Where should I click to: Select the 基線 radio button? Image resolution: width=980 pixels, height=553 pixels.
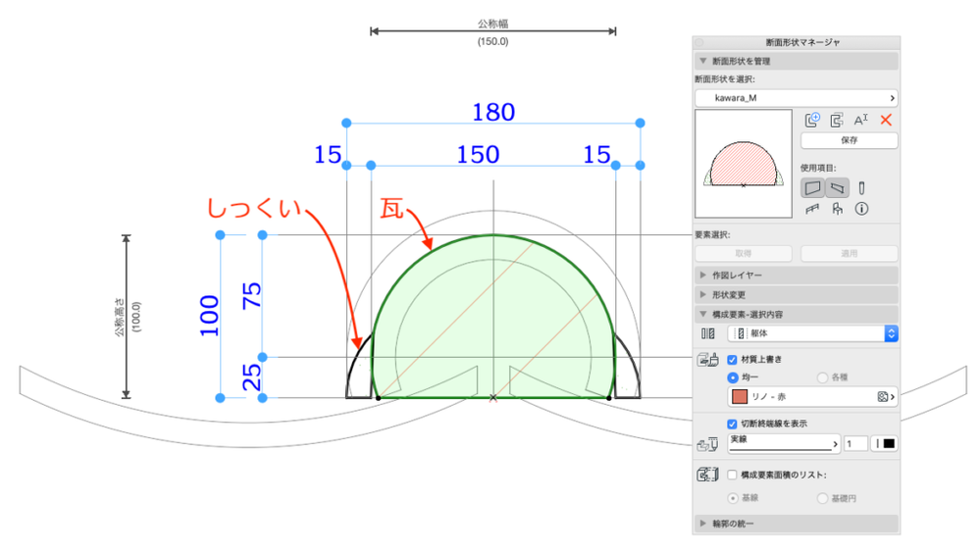tap(733, 498)
